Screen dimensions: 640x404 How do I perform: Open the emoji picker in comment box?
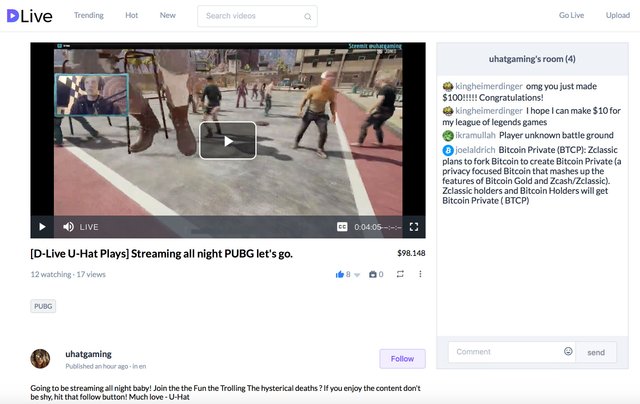[x=568, y=352]
